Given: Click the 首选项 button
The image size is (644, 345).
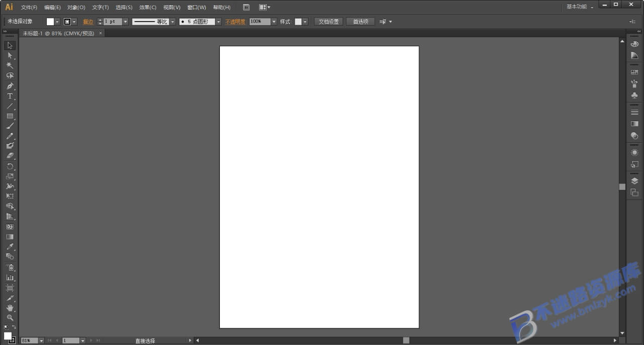Looking at the screenshot, I should (x=360, y=21).
